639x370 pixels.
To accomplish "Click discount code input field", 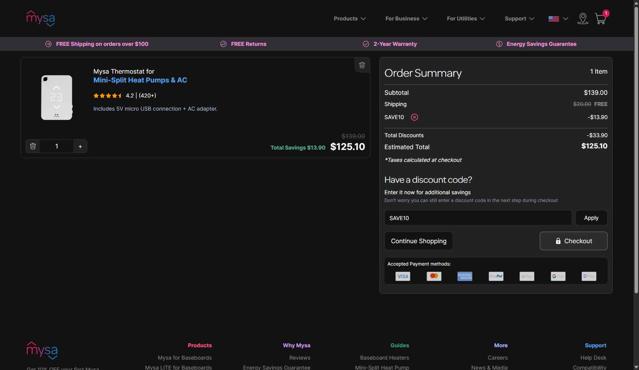I will (478, 218).
